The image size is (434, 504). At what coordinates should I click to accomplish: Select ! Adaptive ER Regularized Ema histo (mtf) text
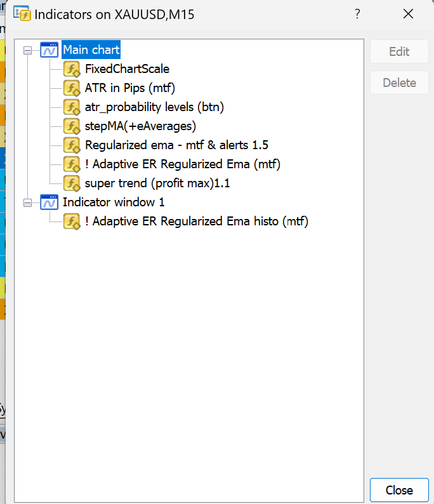click(x=197, y=222)
